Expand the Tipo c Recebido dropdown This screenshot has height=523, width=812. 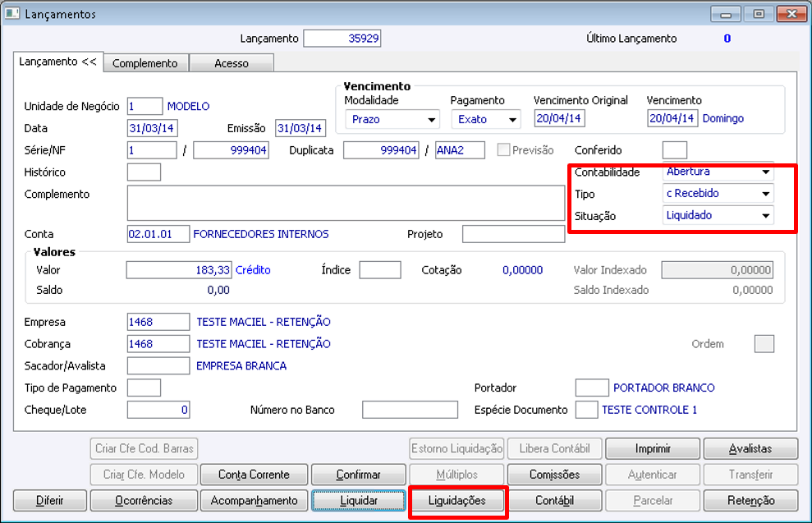[718, 194]
